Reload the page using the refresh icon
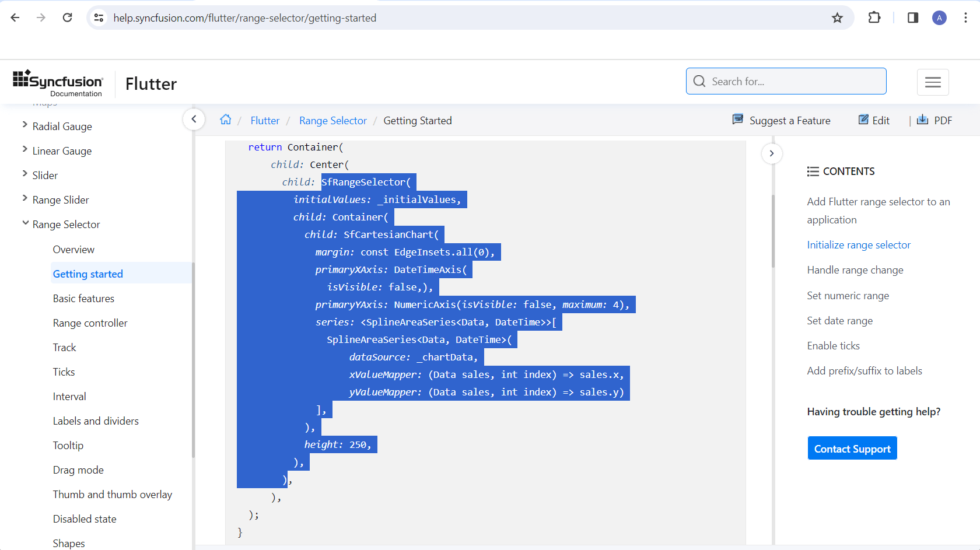 (68, 18)
